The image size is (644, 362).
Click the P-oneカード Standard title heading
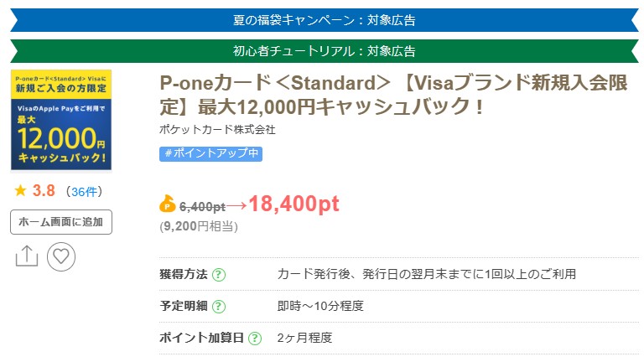pyautogui.click(x=393, y=95)
